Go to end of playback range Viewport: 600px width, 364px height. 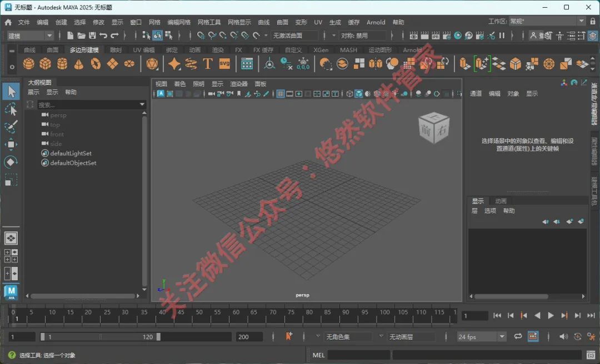[x=591, y=315]
